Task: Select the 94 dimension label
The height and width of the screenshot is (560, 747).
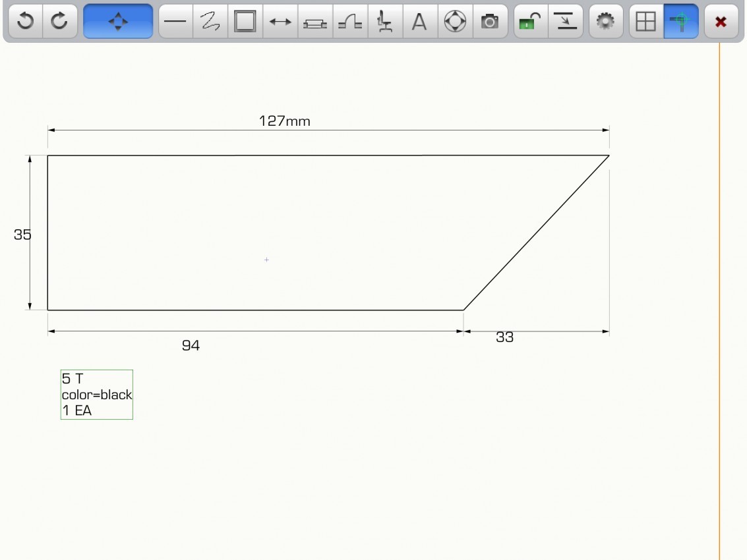Action: point(191,345)
